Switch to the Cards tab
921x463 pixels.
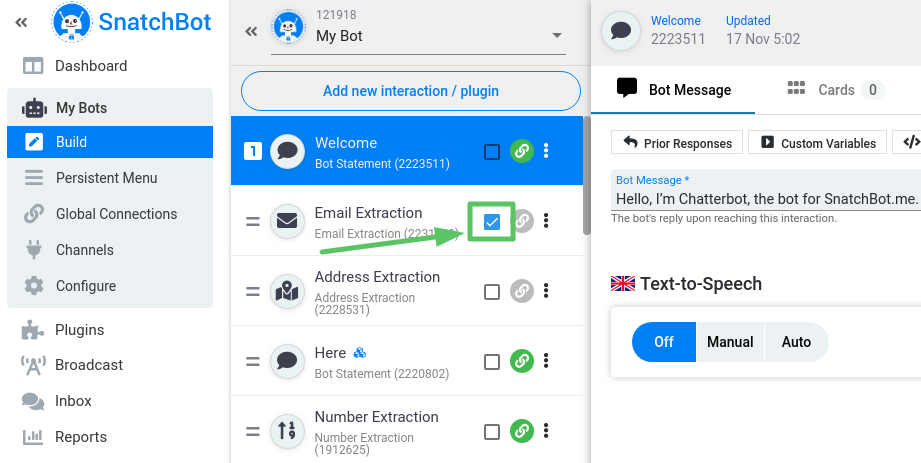(x=835, y=90)
